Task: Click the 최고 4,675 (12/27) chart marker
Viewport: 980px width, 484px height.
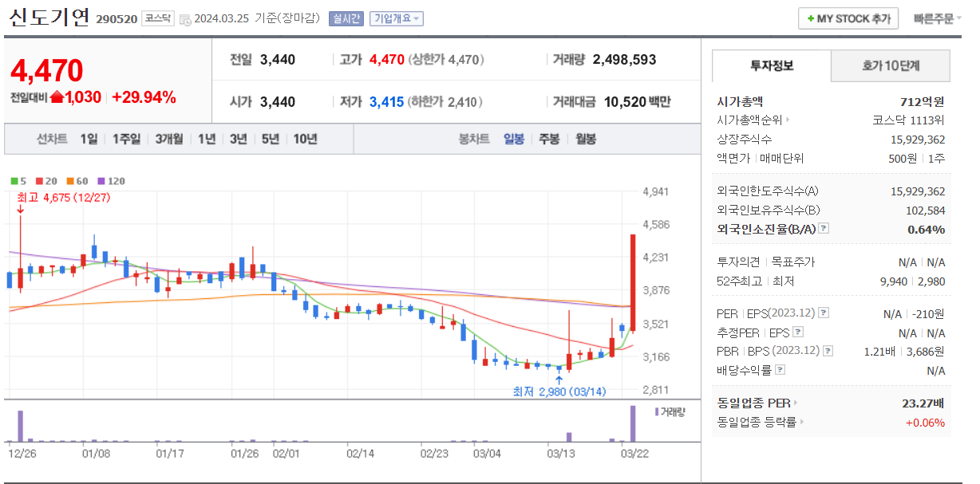Action: [63, 197]
